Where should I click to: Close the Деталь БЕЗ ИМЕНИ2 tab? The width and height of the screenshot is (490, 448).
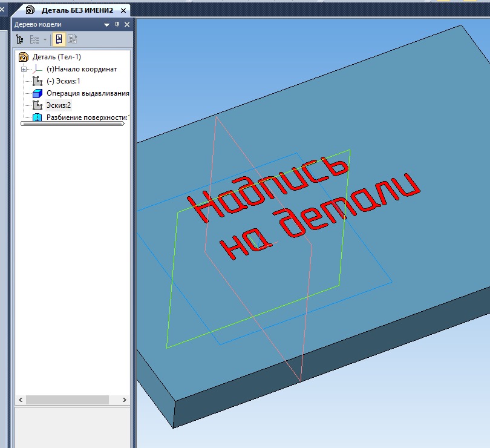click(123, 11)
